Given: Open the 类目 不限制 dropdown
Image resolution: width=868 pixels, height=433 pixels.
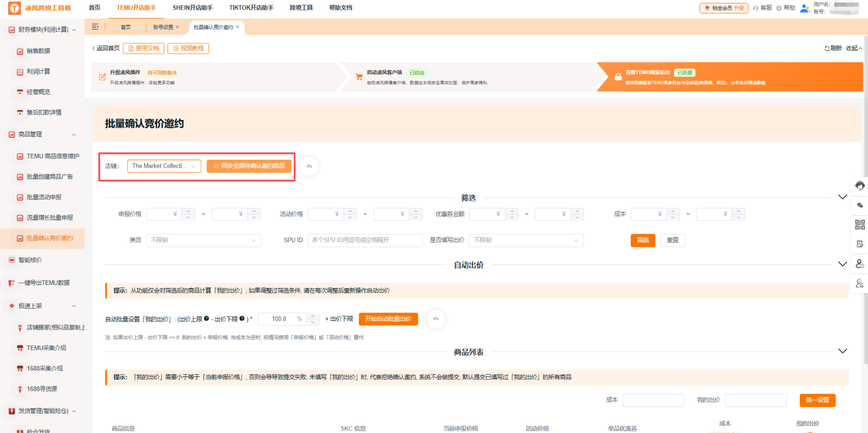Looking at the screenshot, I should click(204, 240).
